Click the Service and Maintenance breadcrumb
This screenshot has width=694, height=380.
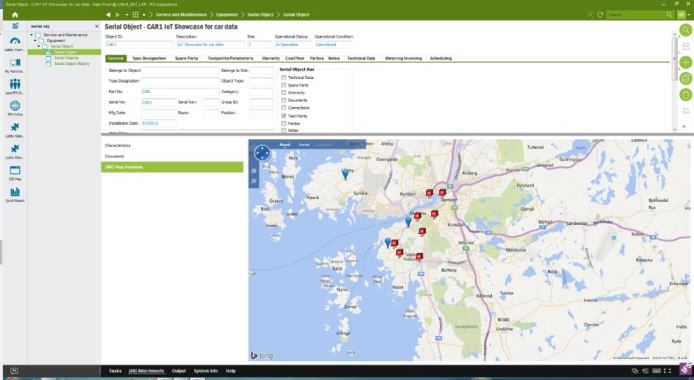coord(181,15)
